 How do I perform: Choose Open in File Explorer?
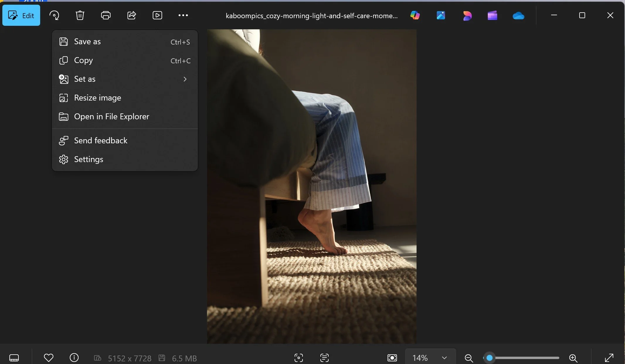111,117
